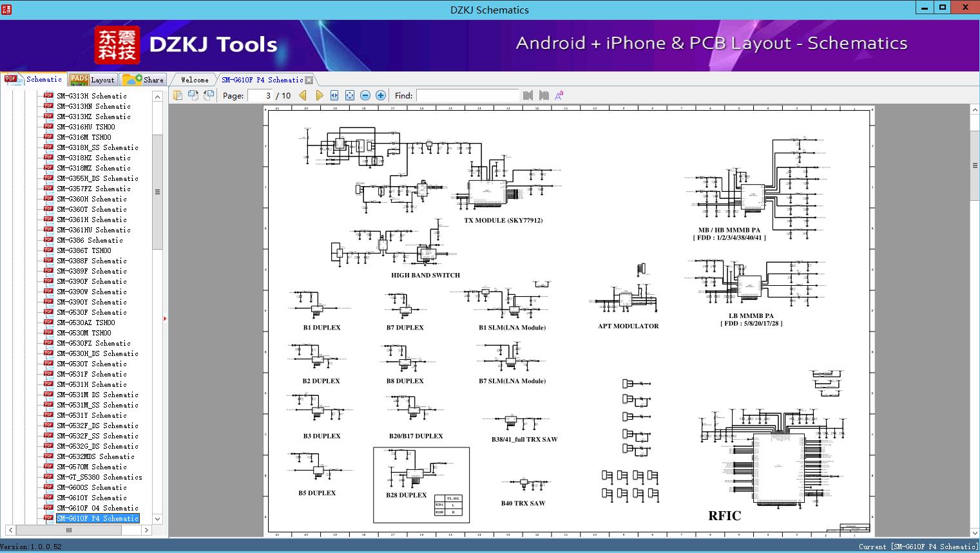The image size is (980, 553).
Task: Switch to the Schematic panel tab
Action: point(34,79)
